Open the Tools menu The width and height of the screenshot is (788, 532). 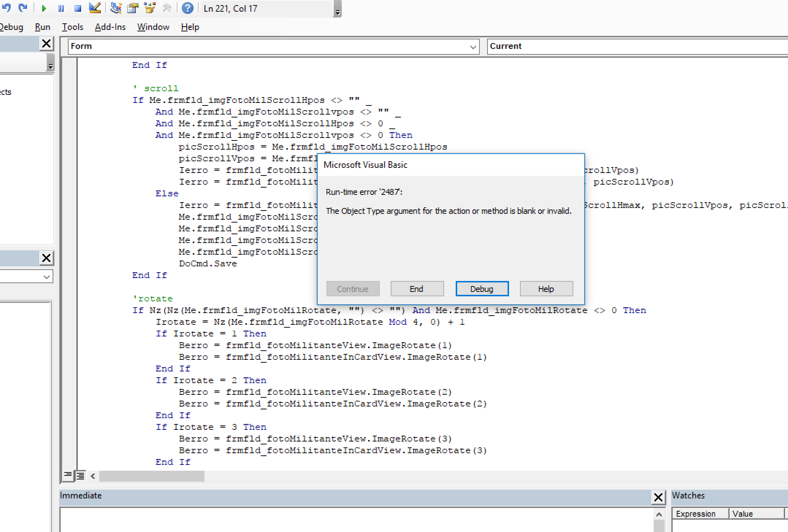coord(72,27)
